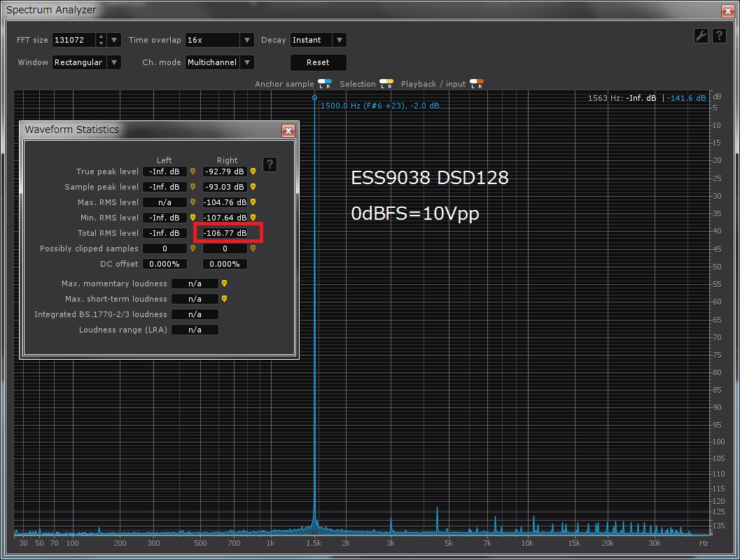This screenshot has height=560, width=740.
Task: Jump to Max. momentary loudness marker
Action: point(224,283)
